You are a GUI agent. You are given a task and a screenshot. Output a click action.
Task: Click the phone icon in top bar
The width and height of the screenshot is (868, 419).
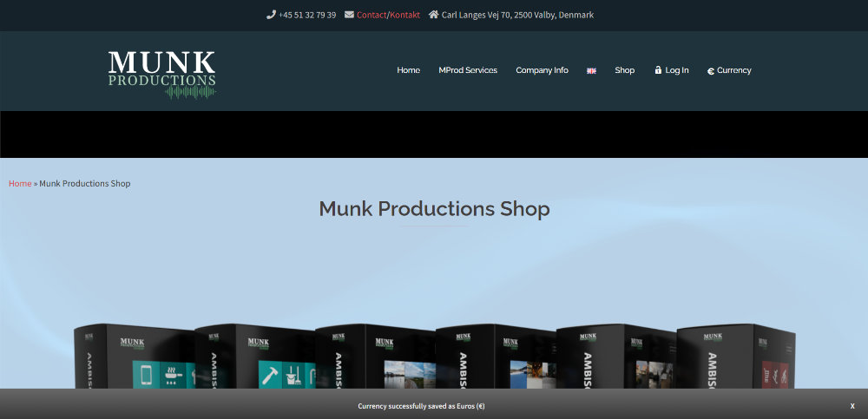coord(271,15)
